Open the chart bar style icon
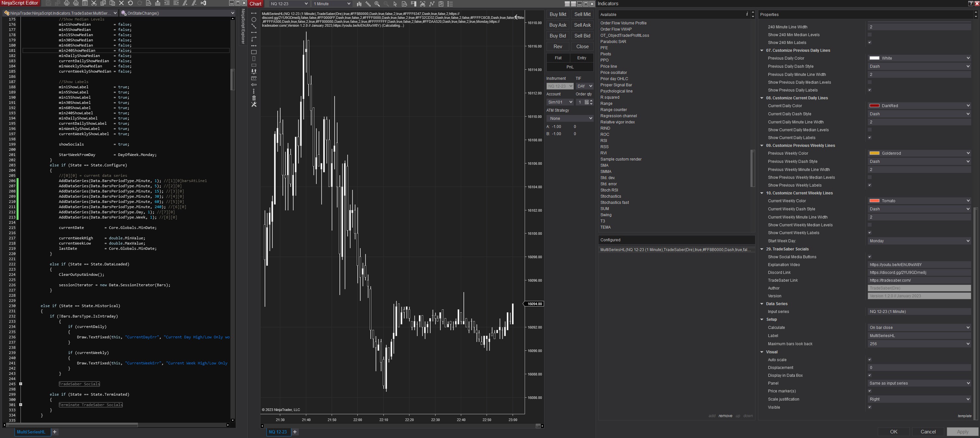The height and width of the screenshot is (438, 980). click(359, 4)
